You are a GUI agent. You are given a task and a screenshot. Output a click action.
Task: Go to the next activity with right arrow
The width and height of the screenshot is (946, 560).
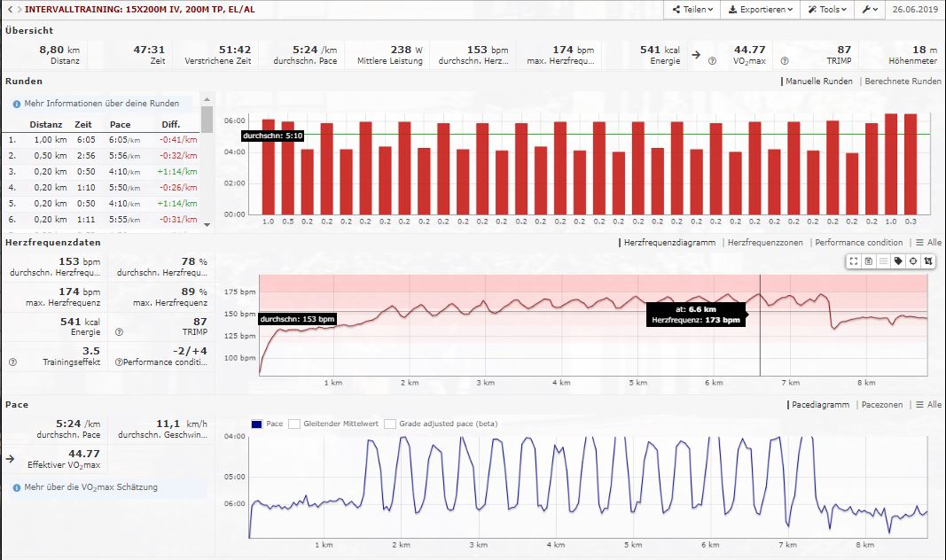tap(19, 10)
